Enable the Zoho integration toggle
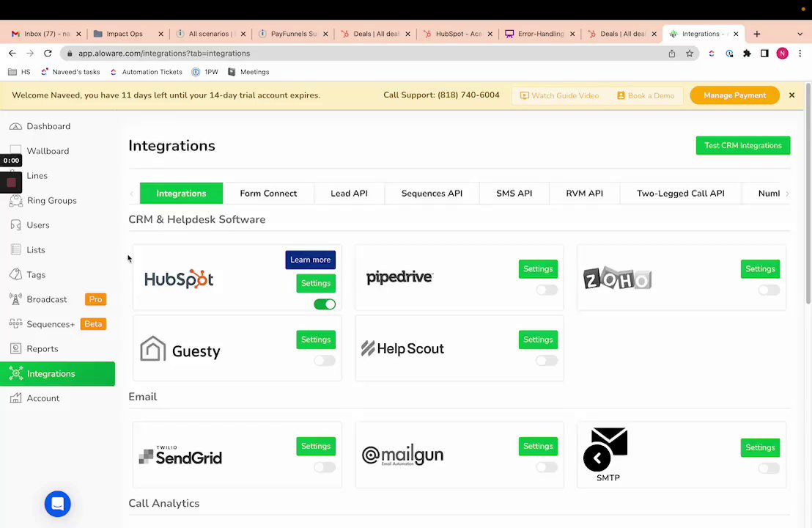The height and width of the screenshot is (528, 812). [769, 290]
